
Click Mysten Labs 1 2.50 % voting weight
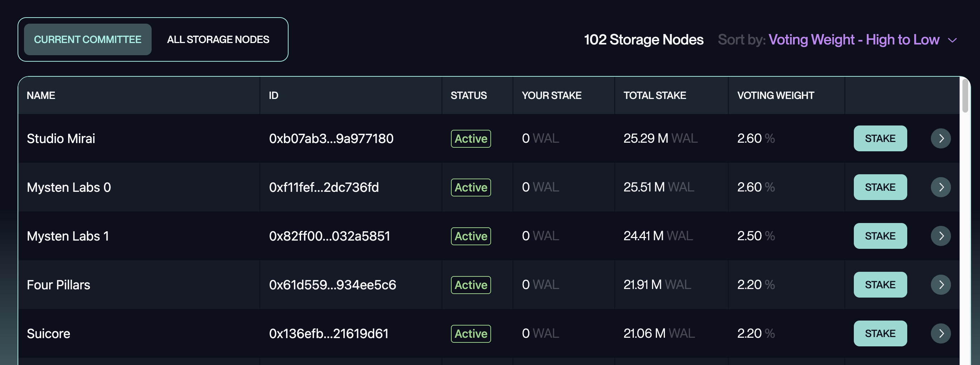coord(756,236)
